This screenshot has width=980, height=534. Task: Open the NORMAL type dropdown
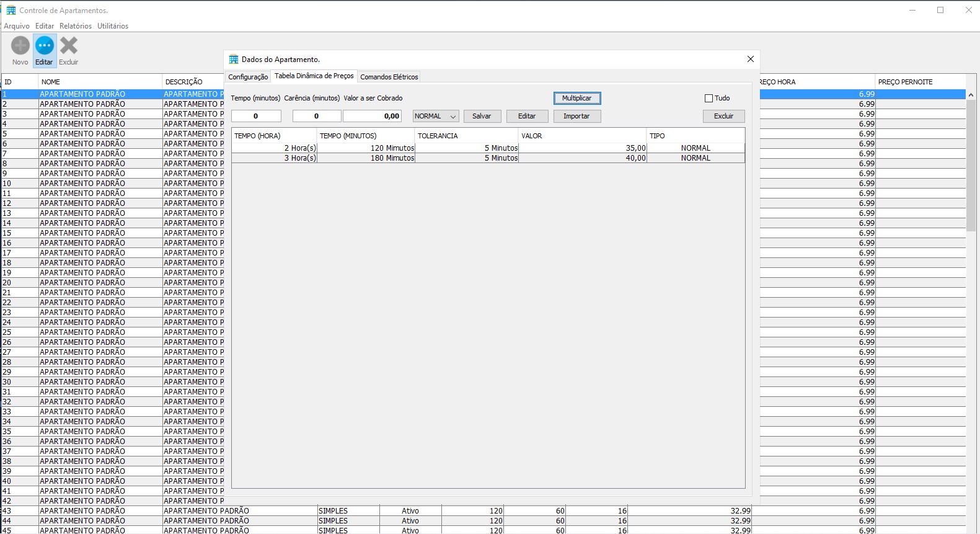coord(436,116)
